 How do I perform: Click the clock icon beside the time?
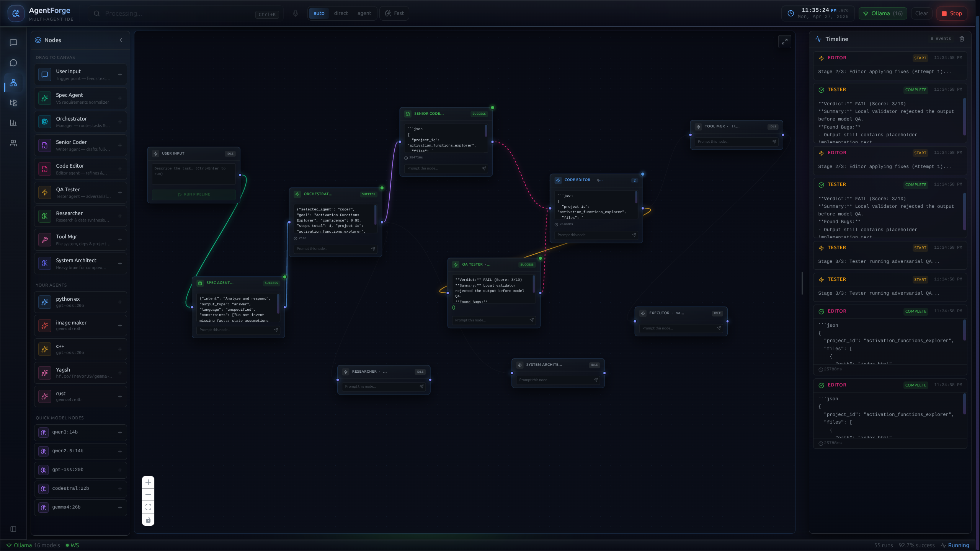tap(791, 13)
